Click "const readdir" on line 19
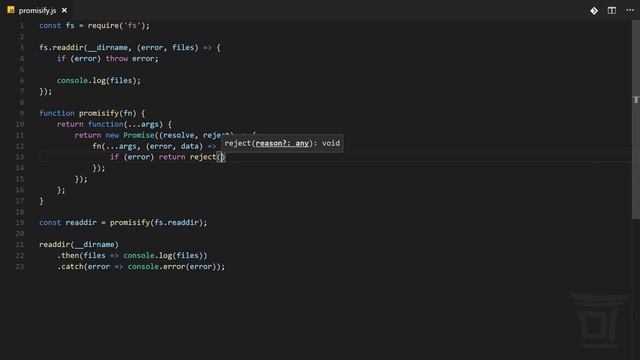The height and width of the screenshot is (360, 640). tap(68, 222)
